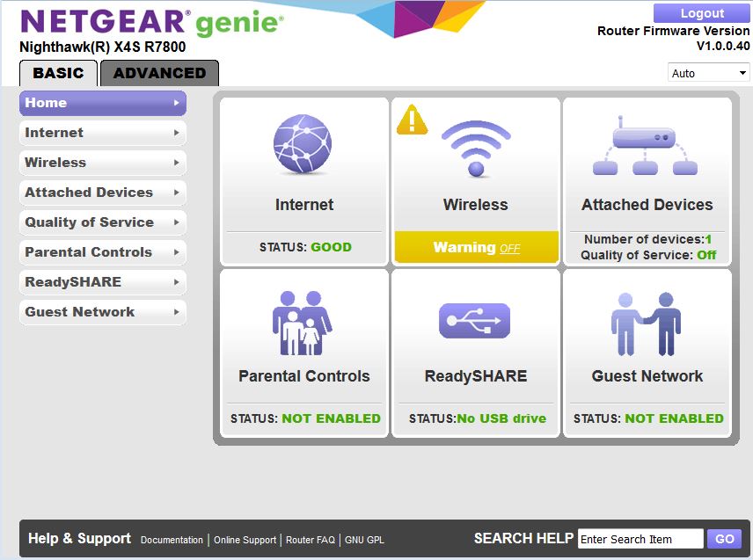This screenshot has width=753, height=560.
Task: Click the arrow on the Internet sidebar item
Action: pos(176,133)
